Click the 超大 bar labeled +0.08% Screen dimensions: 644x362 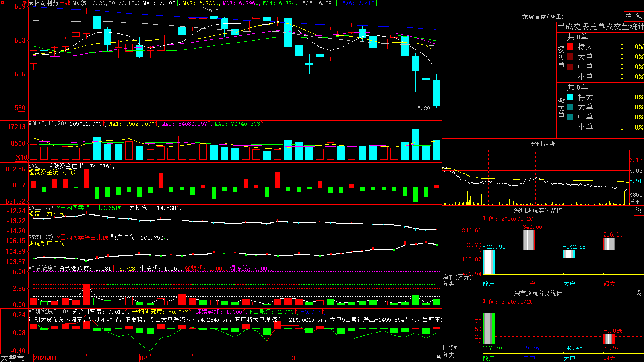tap(609, 339)
